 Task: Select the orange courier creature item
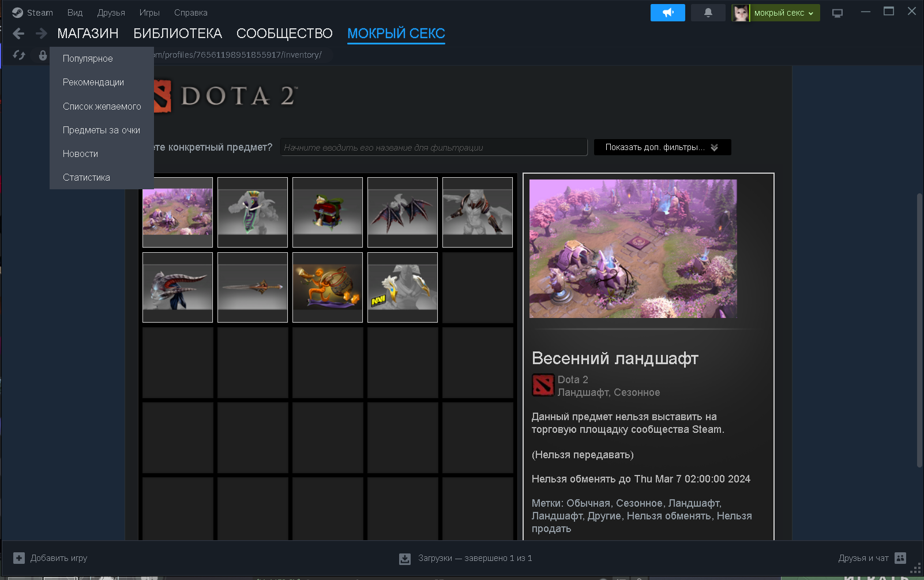[x=328, y=287]
